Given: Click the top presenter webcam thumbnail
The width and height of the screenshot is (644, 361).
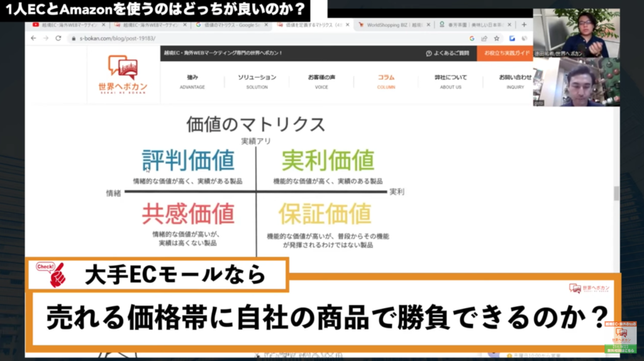Looking at the screenshot, I should [577, 33].
